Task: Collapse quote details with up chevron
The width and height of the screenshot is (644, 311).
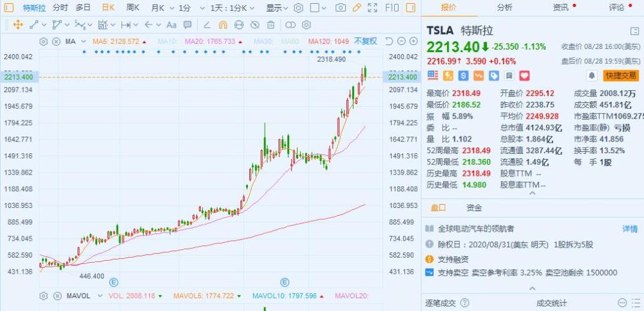Action: [x=533, y=193]
